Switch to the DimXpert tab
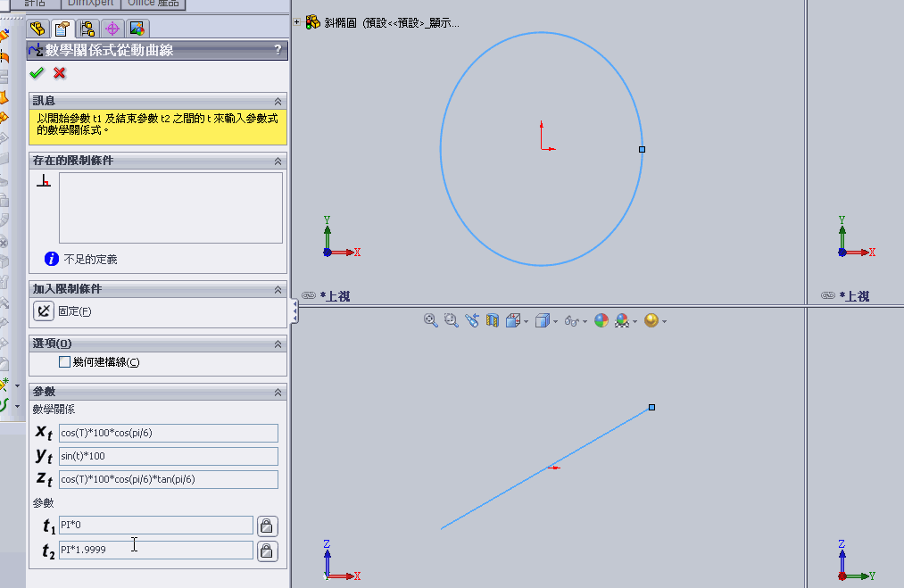This screenshot has height=588, width=904. pyautogui.click(x=90, y=4)
